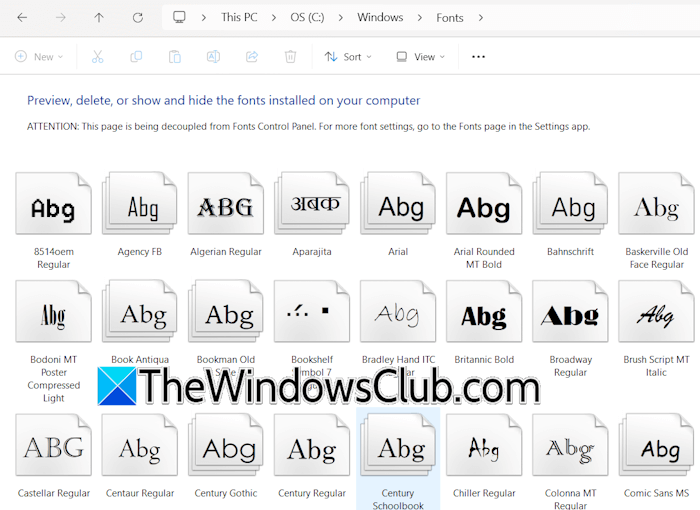
Task: Click the Share icon in toolbar
Action: click(252, 57)
